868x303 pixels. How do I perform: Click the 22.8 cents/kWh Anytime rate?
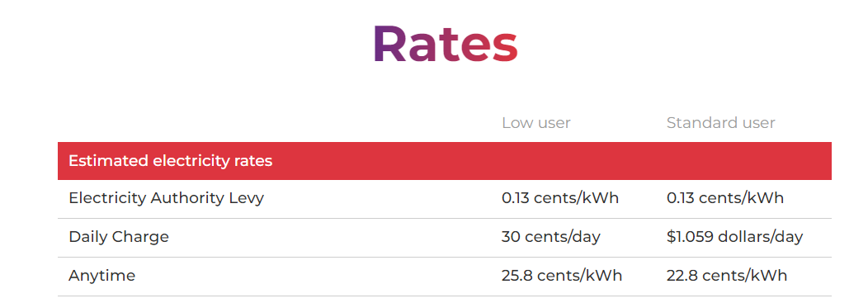[726, 276]
